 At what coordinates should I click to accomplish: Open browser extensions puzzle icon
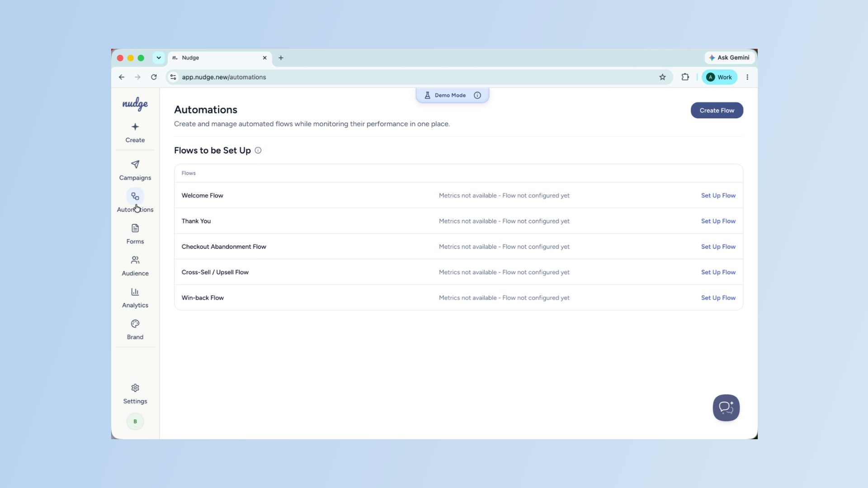[685, 77]
